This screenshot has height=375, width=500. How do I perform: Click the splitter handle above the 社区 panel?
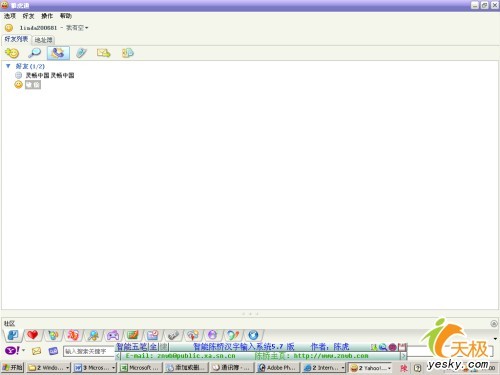pyautogui.click(x=250, y=314)
